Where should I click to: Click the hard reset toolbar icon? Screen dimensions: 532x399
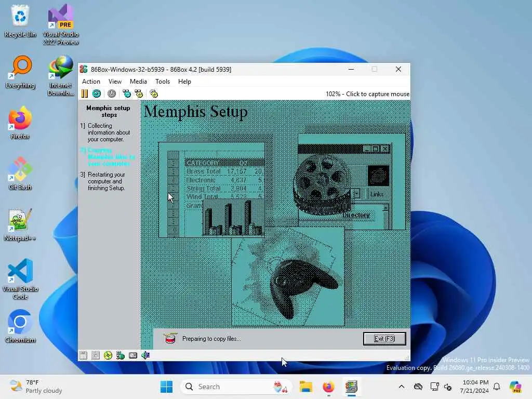[x=97, y=94]
